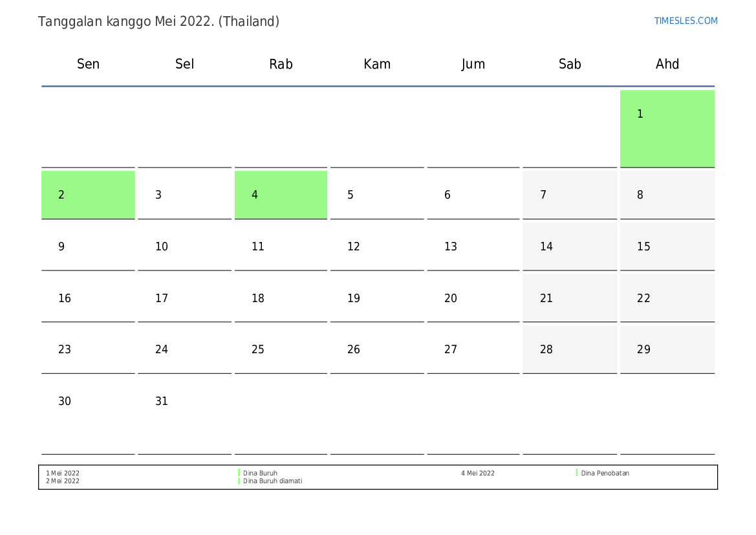The width and height of the screenshot is (756, 535).
Task: Click the Dina Penobatan legend label
Action: point(605,474)
